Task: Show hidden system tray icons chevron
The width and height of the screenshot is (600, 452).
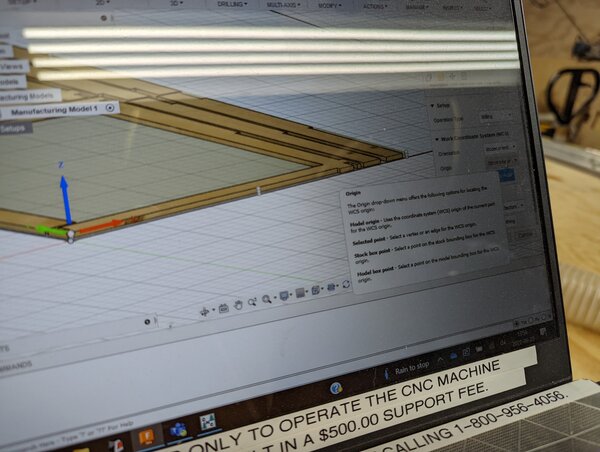Action: pos(440,360)
